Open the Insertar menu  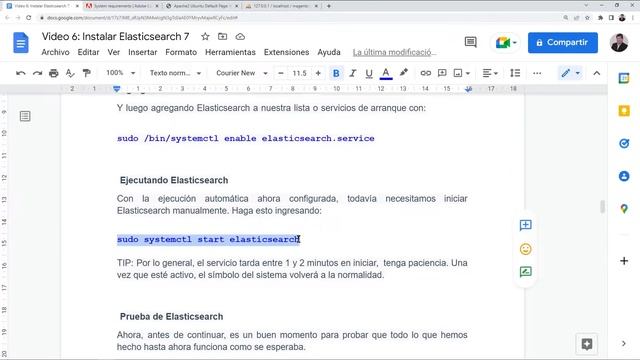[142, 52]
